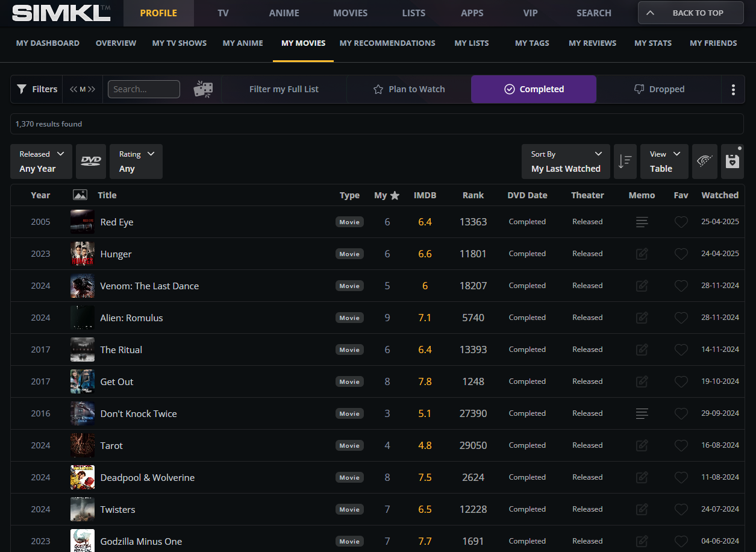The image size is (756, 552).
Task: Toggle favorite heart for Hunger
Action: pyautogui.click(x=681, y=254)
